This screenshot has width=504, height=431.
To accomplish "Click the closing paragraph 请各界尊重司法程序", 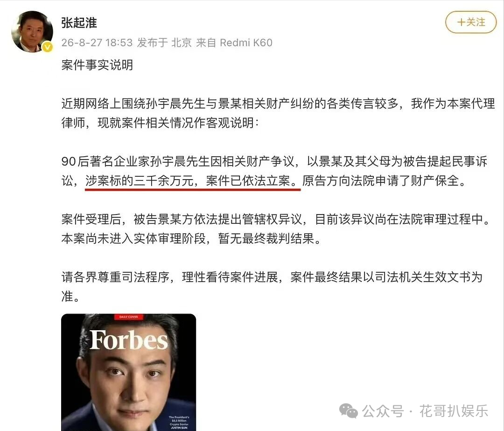I will [x=272, y=286].
